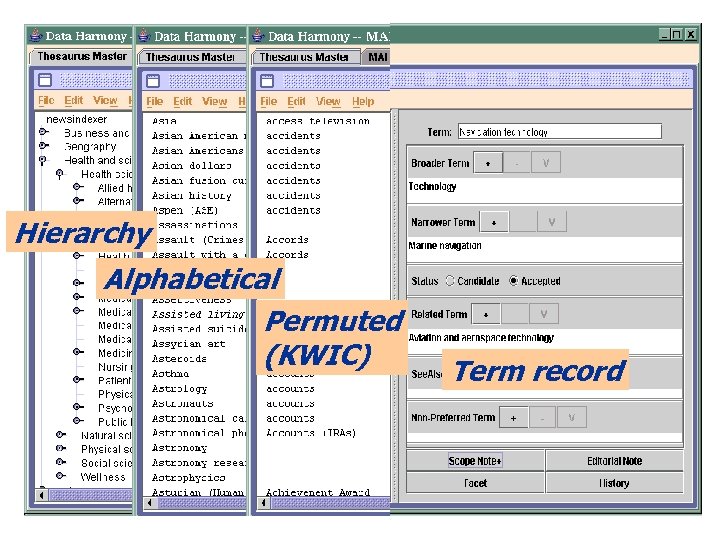Click the V button beside Broader Term

(x=546, y=163)
